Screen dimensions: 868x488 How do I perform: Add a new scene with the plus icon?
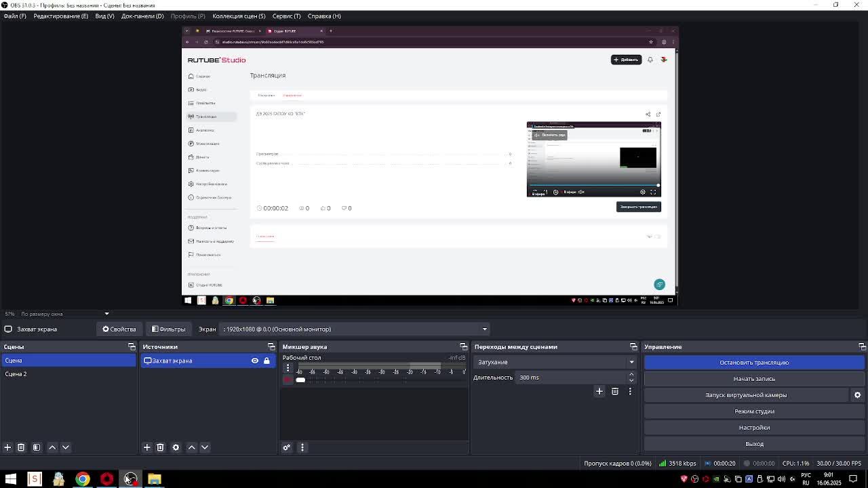[x=7, y=447]
